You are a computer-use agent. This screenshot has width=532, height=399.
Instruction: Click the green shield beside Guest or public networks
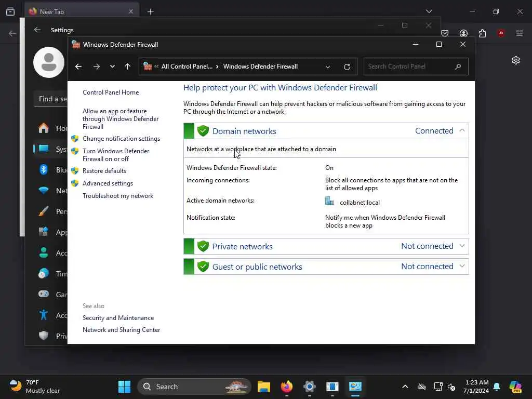click(x=203, y=267)
